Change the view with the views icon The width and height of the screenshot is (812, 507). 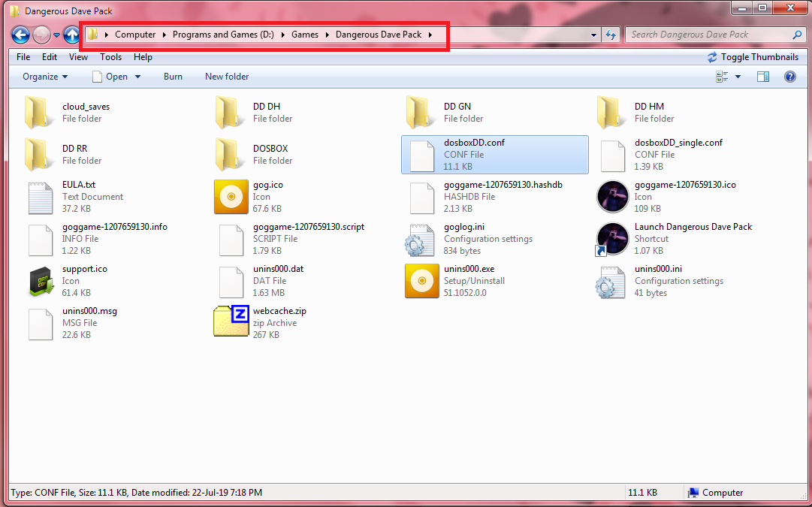click(x=722, y=77)
